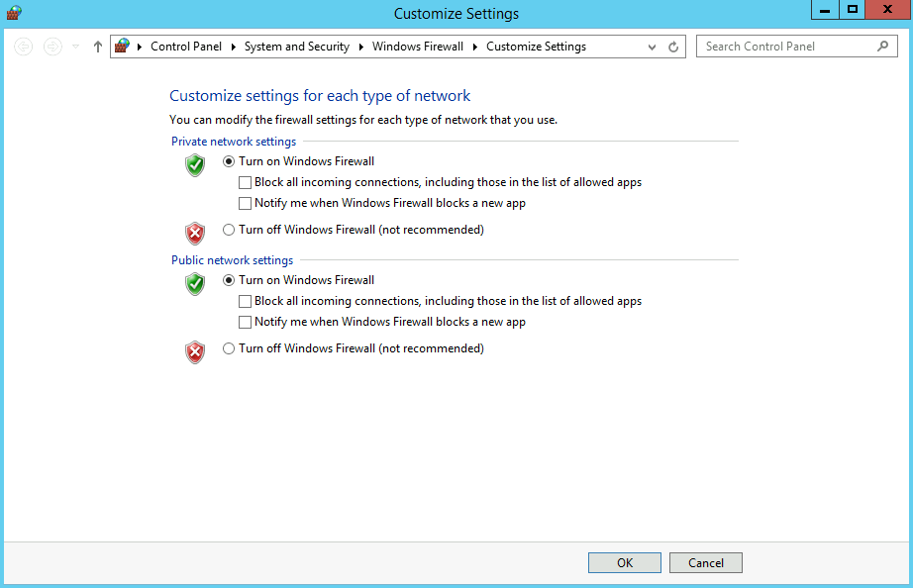
Task: Minimize the Customize Settings window
Action: click(x=825, y=9)
